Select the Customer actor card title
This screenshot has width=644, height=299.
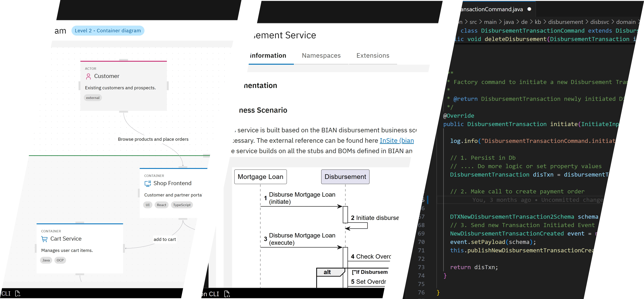pos(107,76)
